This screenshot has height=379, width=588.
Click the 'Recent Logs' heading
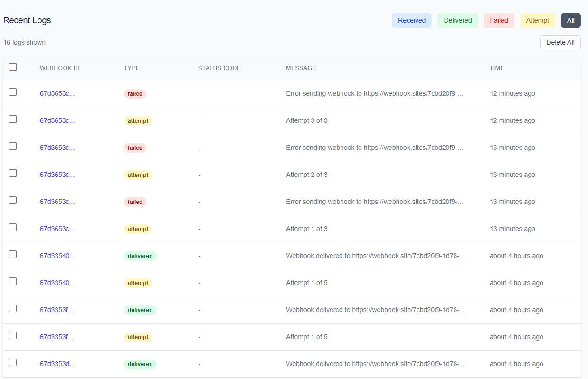click(27, 20)
